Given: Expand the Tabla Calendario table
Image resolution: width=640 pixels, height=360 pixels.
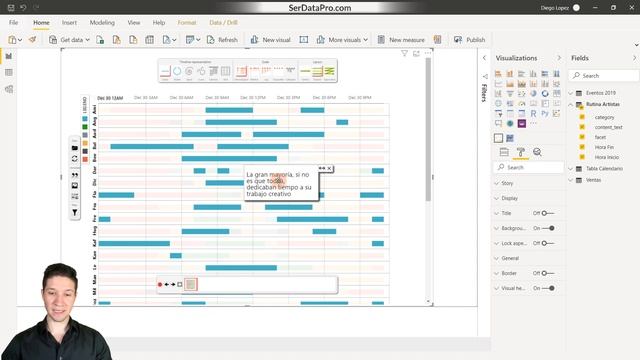Looking at the screenshot, I should [571, 169].
